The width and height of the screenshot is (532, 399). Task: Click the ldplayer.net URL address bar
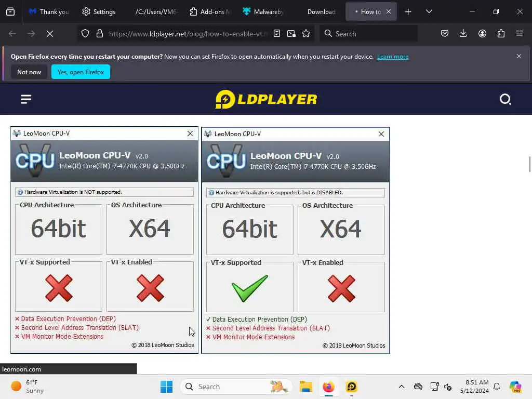pyautogui.click(x=188, y=34)
